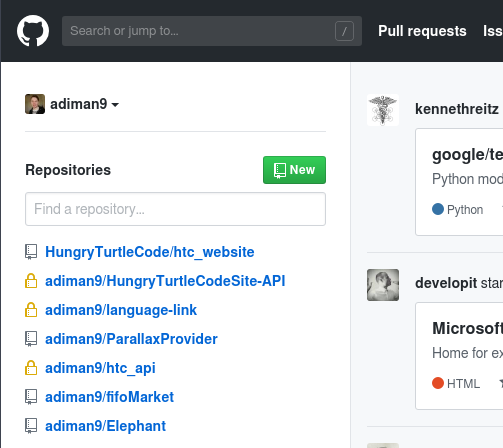
Task: Open Pull requests in top navigation
Action: (422, 31)
